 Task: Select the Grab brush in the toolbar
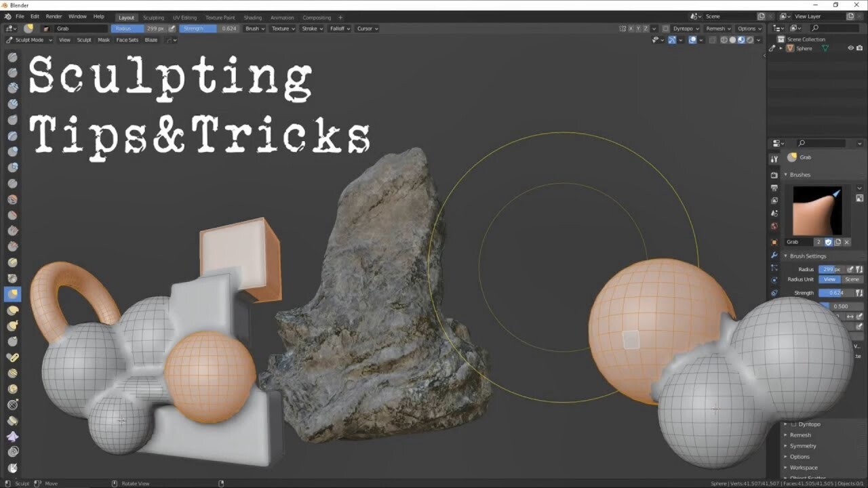click(x=12, y=293)
